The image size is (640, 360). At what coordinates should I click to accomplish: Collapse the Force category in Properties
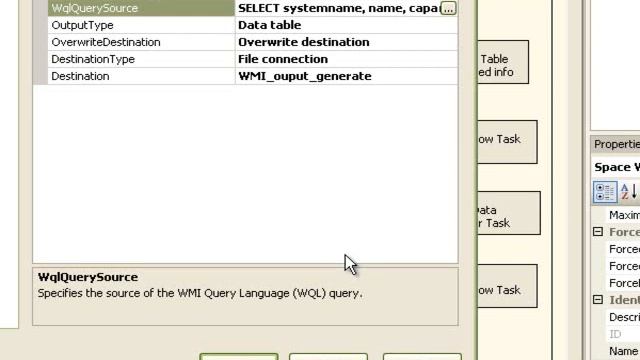[x=598, y=232]
